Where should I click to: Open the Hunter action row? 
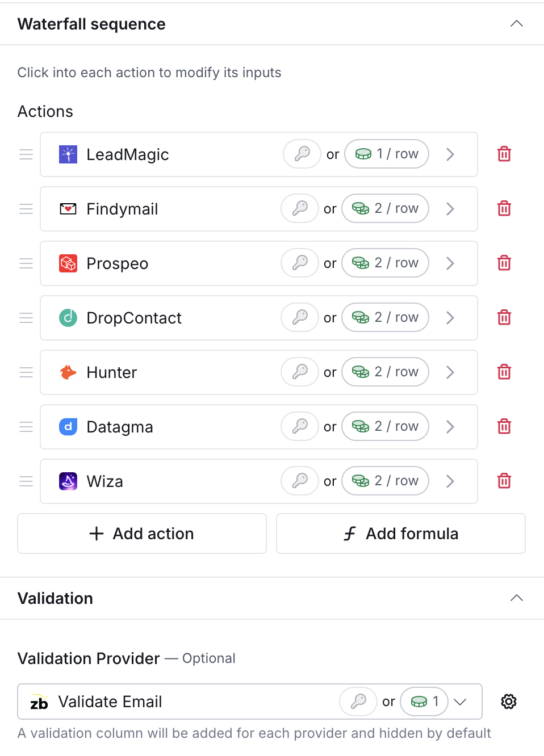pyautogui.click(x=259, y=372)
